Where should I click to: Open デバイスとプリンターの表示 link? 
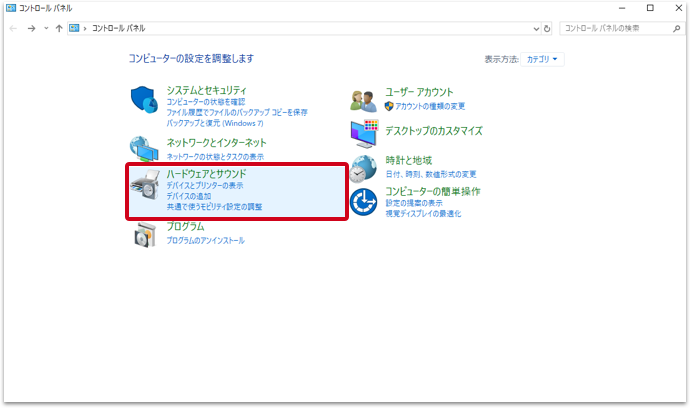click(x=205, y=185)
